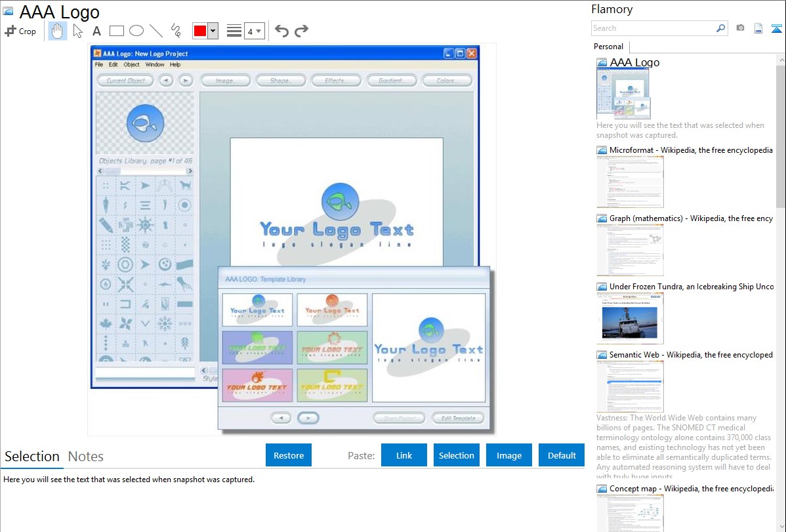Click the Default paste button
This screenshot has width=786, height=532.
(562, 455)
